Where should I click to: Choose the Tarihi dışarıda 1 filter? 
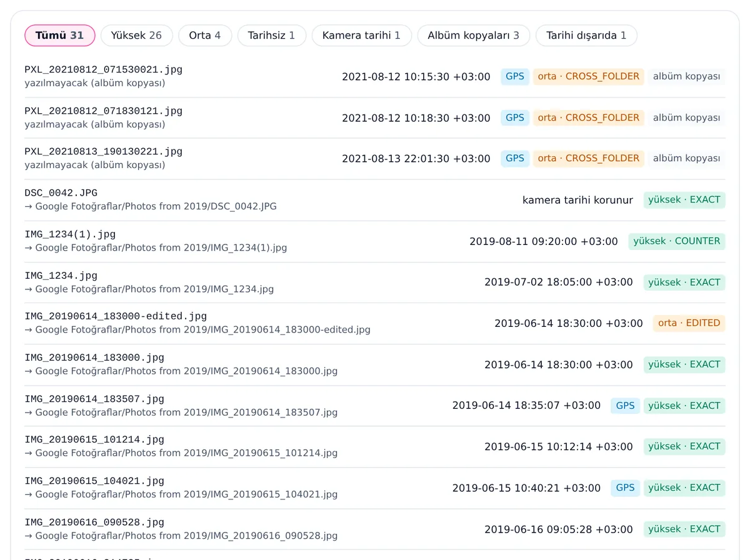[x=586, y=36]
